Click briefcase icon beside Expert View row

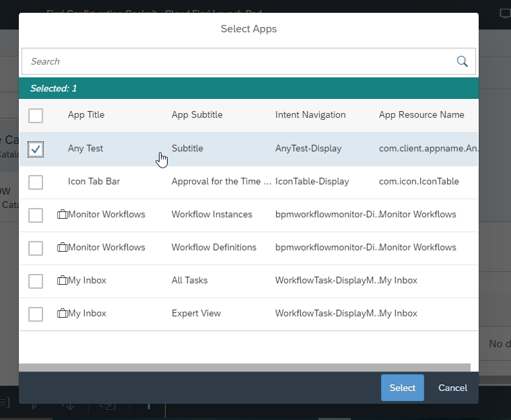coord(62,314)
